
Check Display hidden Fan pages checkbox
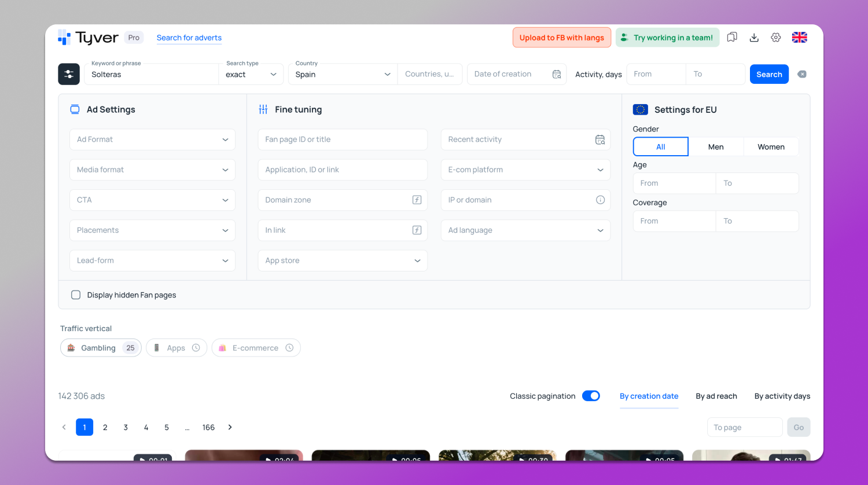pos(76,295)
